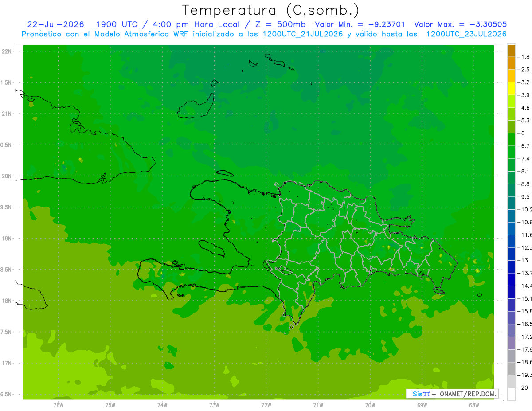Viewport: 532px width, 411px height.
Task: Click the "76W" longitude axis label
Action: click(x=58, y=405)
